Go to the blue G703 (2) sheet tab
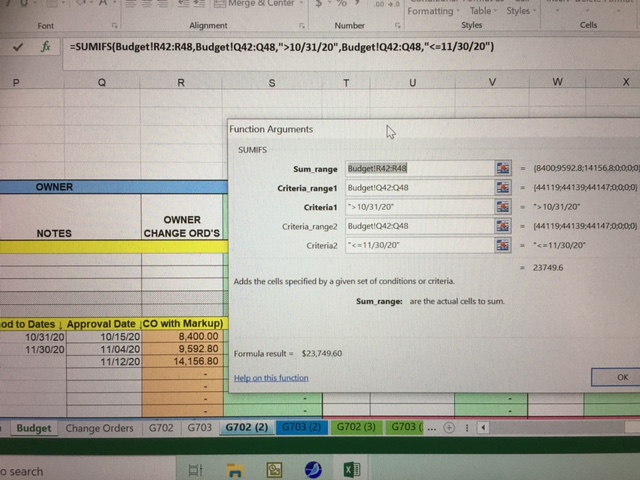 tap(302, 427)
